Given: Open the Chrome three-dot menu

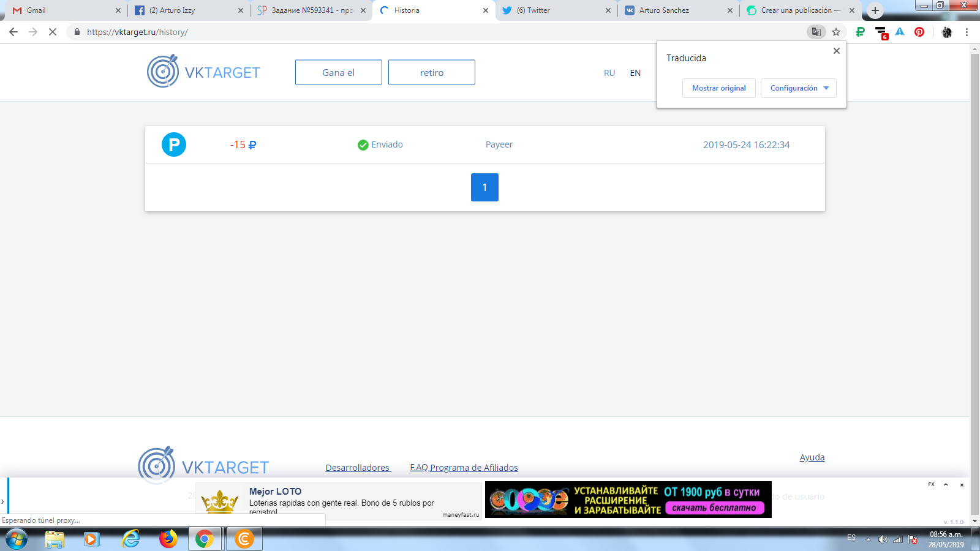Looking at the screenshot, I should (x=967, y=32).
